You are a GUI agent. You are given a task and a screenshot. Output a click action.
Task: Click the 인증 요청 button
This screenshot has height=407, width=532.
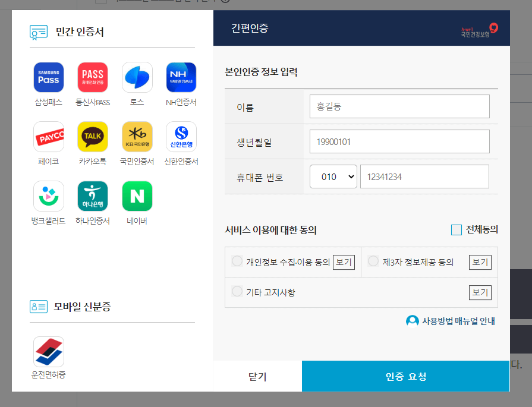pos(406,376)
